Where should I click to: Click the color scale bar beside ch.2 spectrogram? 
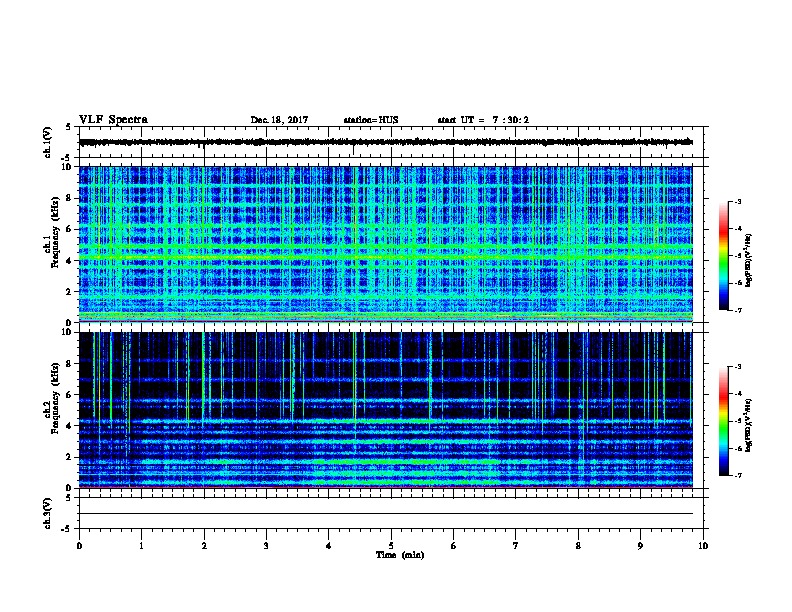[724, 421]
